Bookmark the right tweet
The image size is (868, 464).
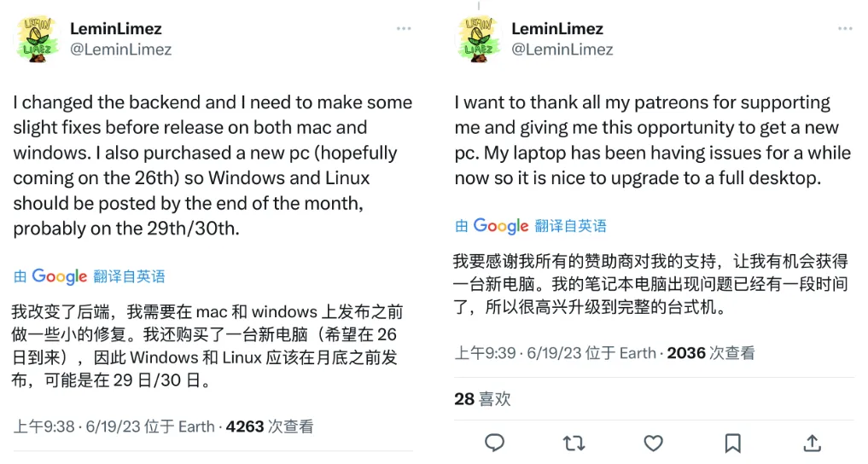732,443
